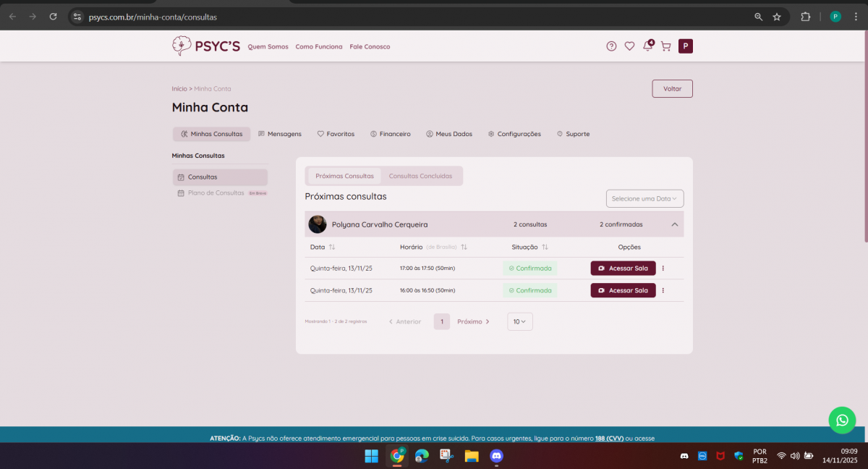Viewport: 868px width, 469px height.
Task: Sort table by Situação column
Action: [545, 247]
